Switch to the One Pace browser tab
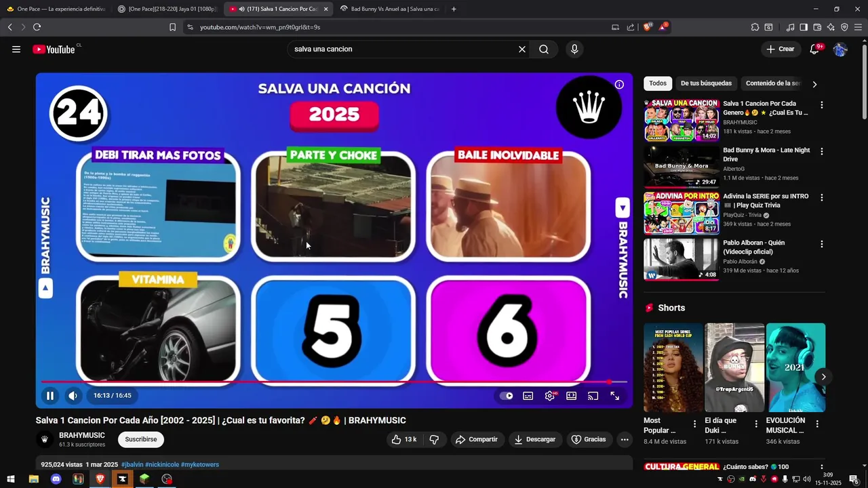Viewport: 868px width, 488px height. (56, 9)
